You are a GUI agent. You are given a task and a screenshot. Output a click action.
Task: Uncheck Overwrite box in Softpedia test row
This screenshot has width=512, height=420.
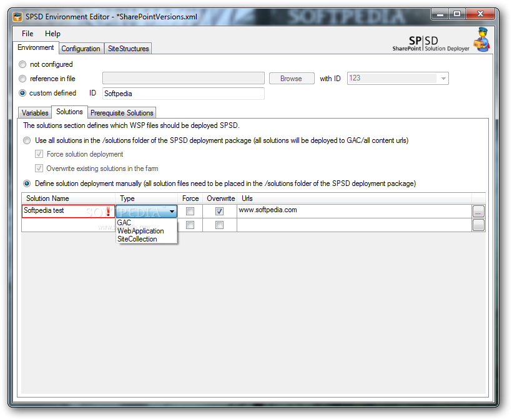coord(219,211)
